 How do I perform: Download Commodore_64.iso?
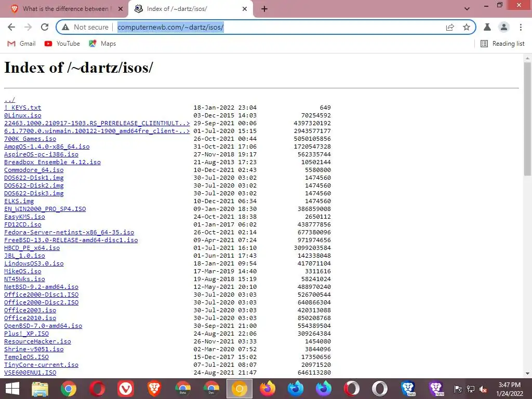pos(34,170)
